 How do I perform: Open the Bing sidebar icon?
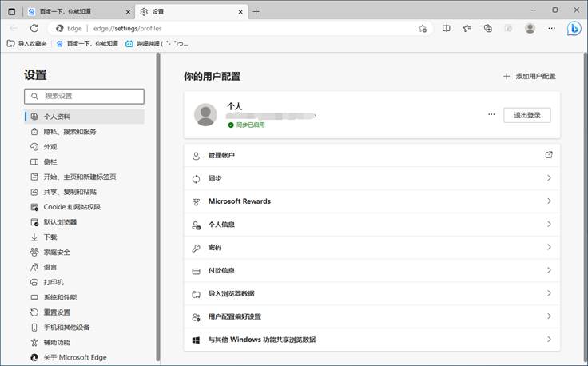[x=574, y=29]
